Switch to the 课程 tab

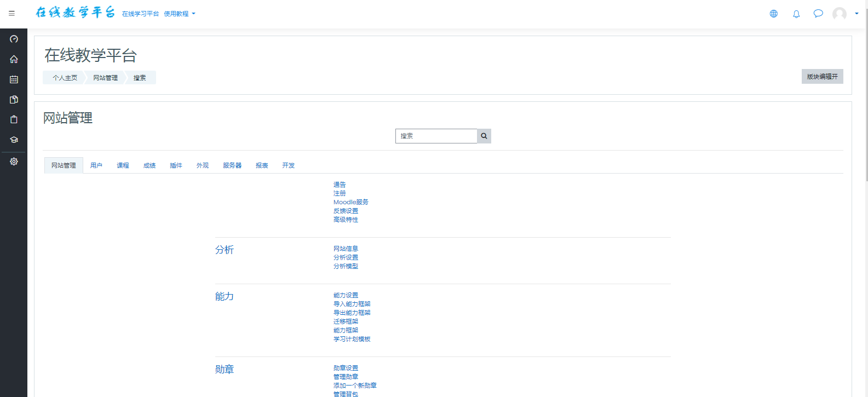point(123,165)
